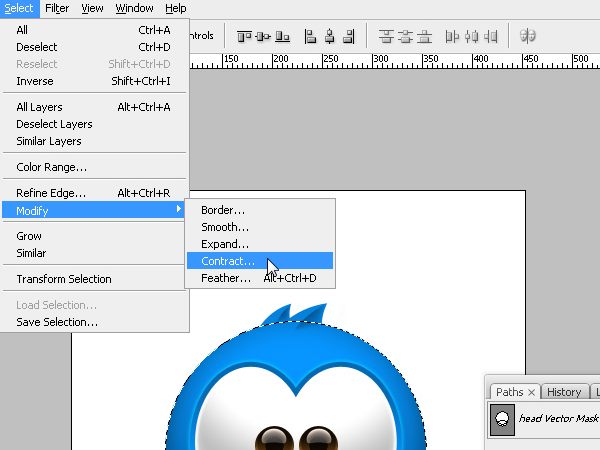Expand the Modify submenu arrow
This screenshot has height=450, width=600.
click(x=178, y=209)
